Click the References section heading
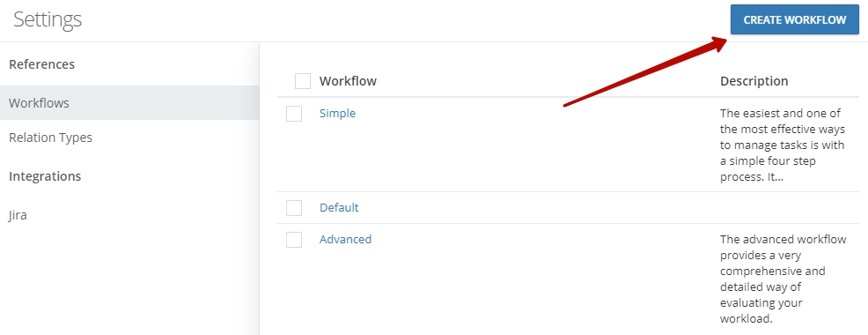 click(x=42, y=64)
